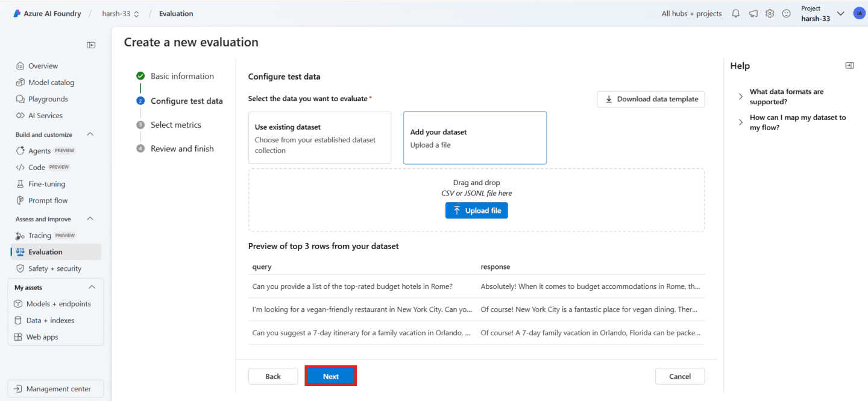Go to Safety + security
The image size is (868, 401).
(50, 268)
